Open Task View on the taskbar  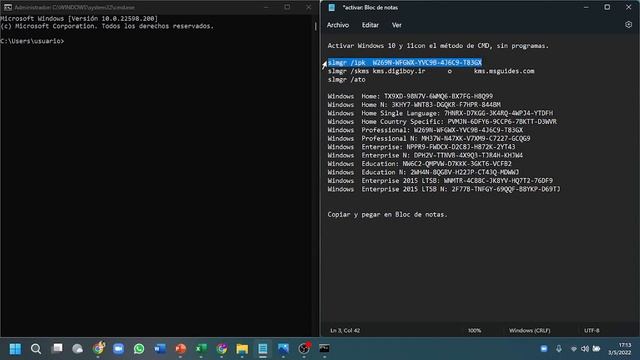point(58,349)
